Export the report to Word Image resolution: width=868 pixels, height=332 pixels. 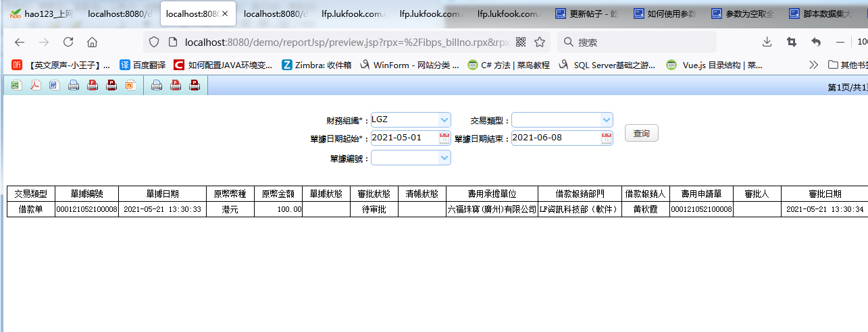pos(54,86)
